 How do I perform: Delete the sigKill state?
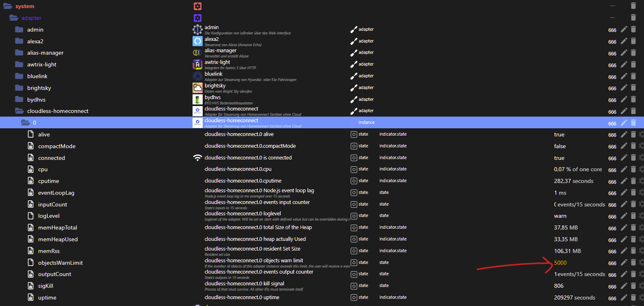633,286
